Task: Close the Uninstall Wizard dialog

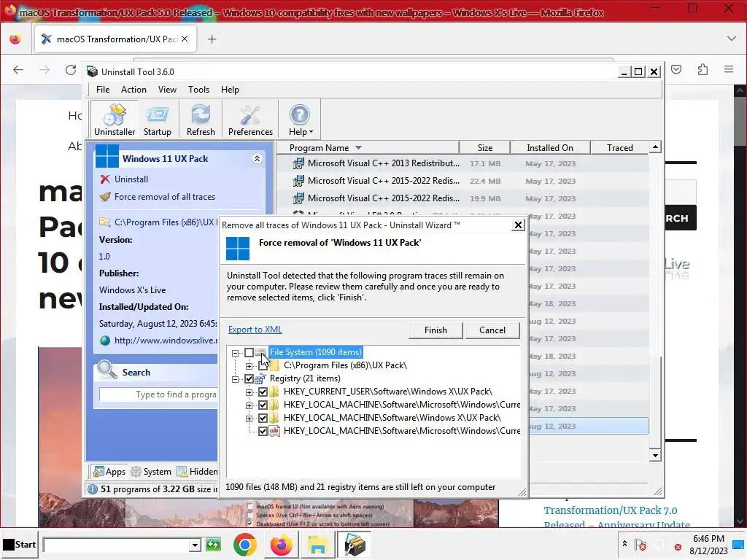Action: [x=518, y=225]
